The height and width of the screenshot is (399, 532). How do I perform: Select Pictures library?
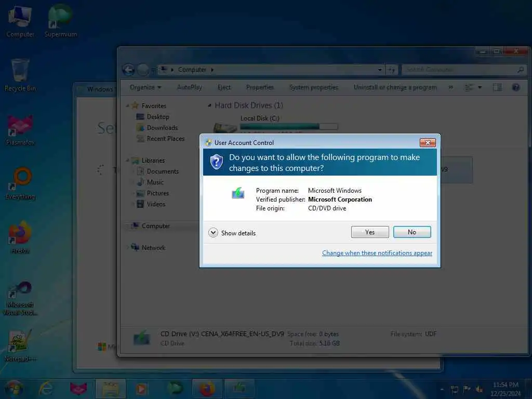tap(158, 193)
